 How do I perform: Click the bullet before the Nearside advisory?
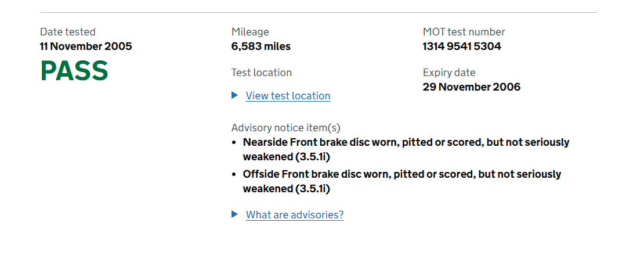coord(234,142)
